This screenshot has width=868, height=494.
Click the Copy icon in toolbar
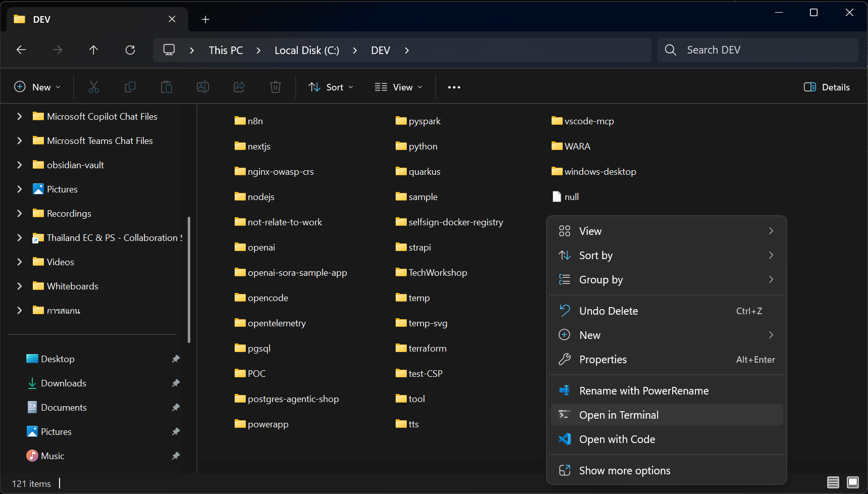[130, 87]
